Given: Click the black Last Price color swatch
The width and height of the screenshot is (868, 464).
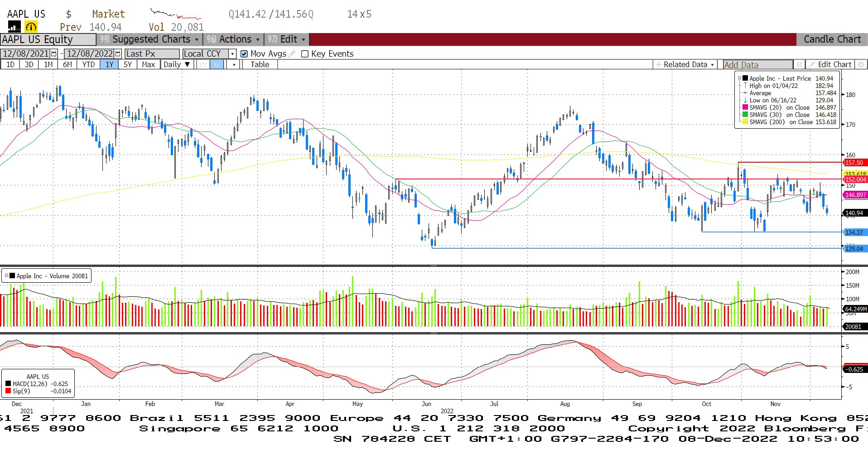Looking at the screenshot, I should point(745,78).
